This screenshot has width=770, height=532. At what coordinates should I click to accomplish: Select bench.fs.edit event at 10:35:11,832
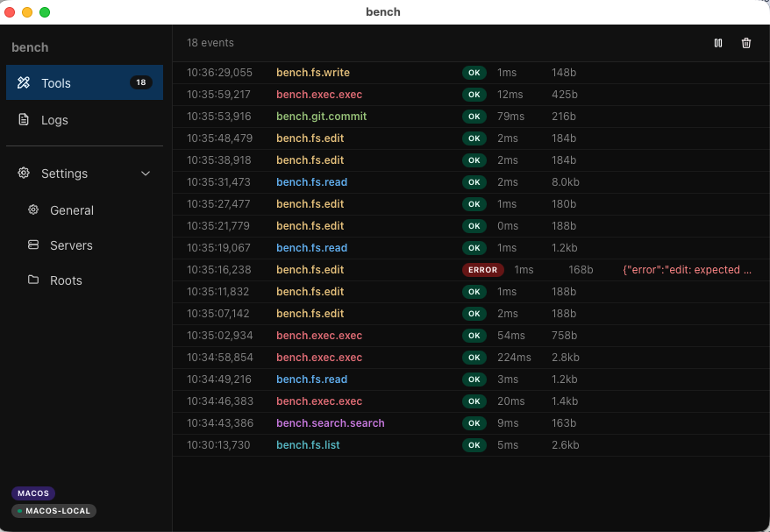click(471, 292)
